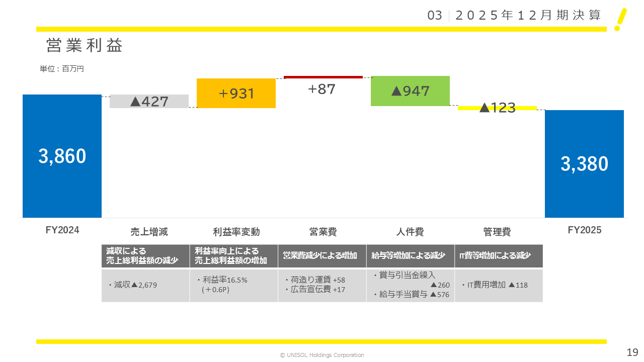Click the UNISOL Holdings Corporation copyright text
The image size is (644, 362).
click(322, 355)
